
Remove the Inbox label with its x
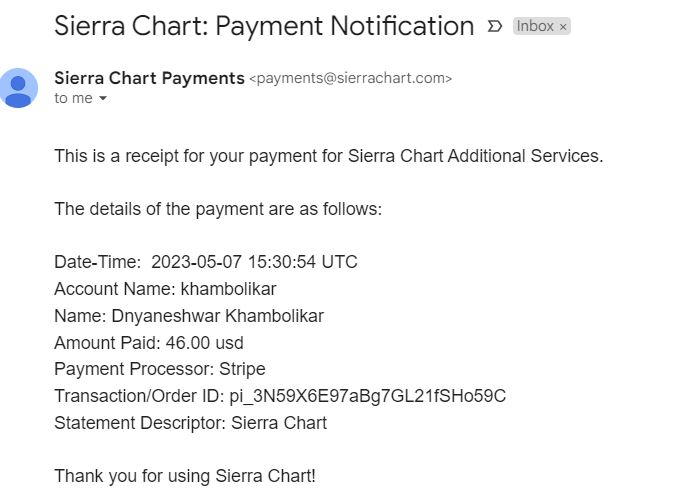tap(563, 27)
